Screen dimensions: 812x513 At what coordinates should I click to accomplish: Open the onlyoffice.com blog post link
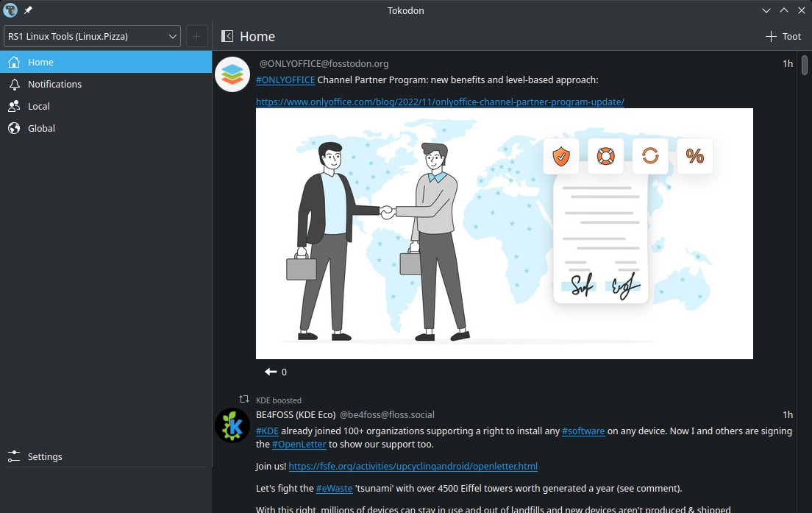click(x=440, y=102)
